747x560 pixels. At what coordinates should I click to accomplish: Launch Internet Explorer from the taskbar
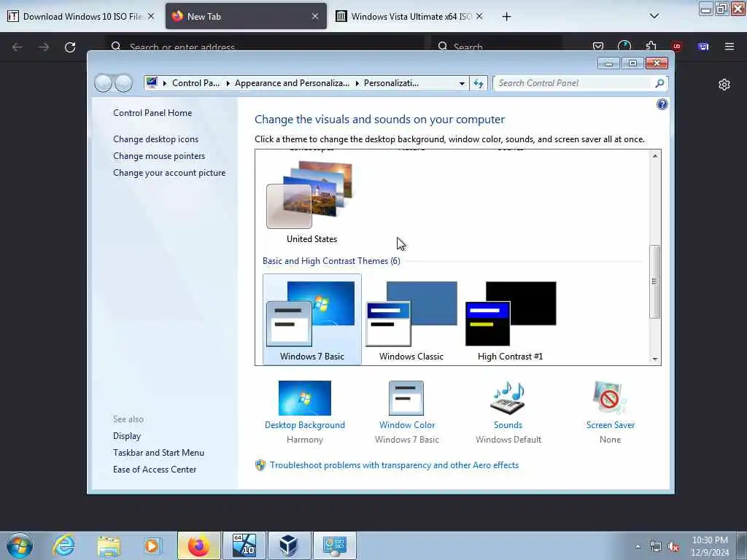pyautogui.click(x=64, y=545)
